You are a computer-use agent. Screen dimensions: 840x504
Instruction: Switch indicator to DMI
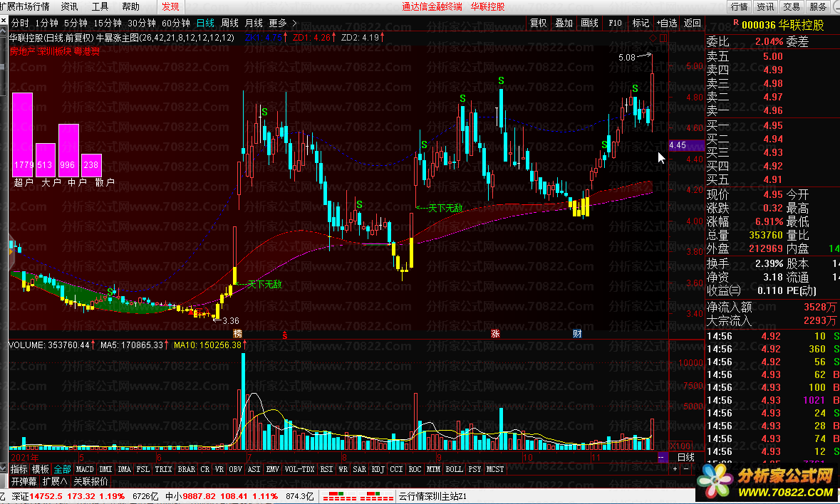[x=106, y=469]
